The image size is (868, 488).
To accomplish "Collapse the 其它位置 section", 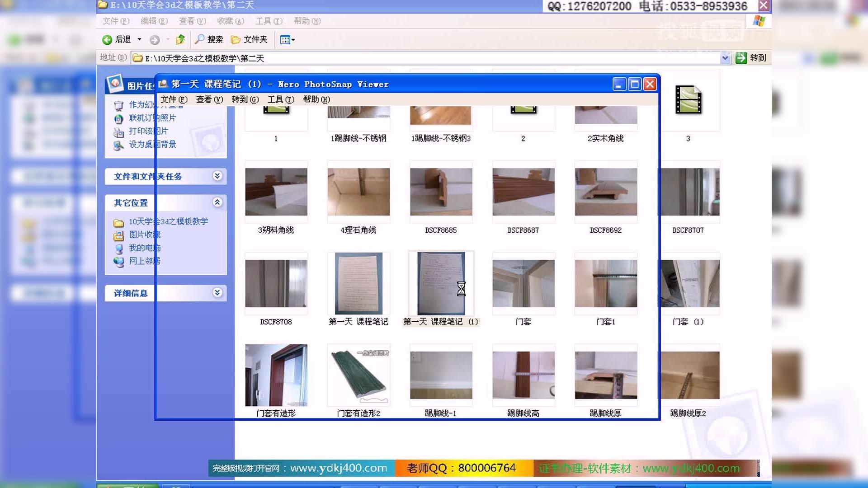I will (217, 203).
